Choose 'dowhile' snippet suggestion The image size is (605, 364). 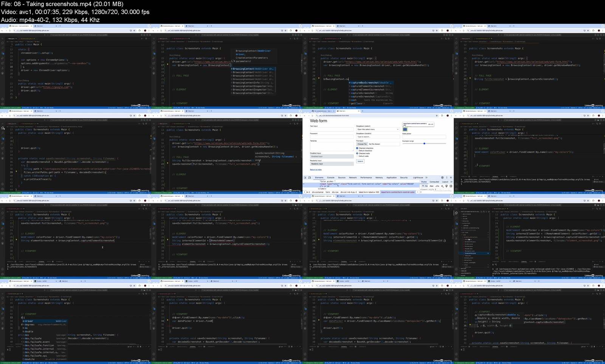pos(45,359)
